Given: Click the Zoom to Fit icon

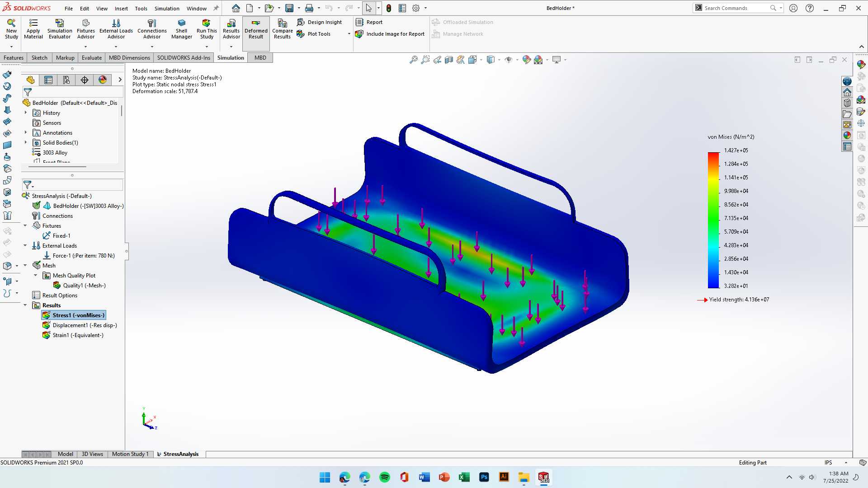Looking at the screenshot, I should [413, 60].
